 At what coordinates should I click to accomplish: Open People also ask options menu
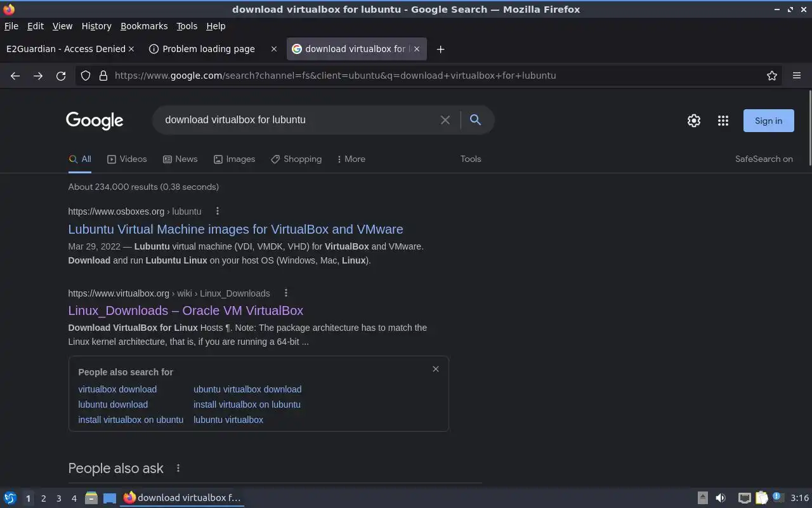(178, 468)
